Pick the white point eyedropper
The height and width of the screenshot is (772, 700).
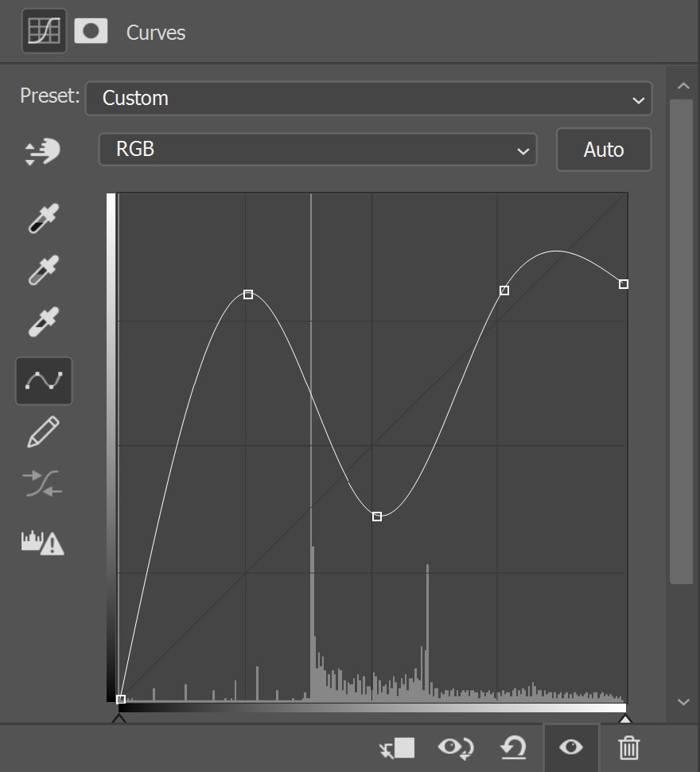click(x=43, y=322)
